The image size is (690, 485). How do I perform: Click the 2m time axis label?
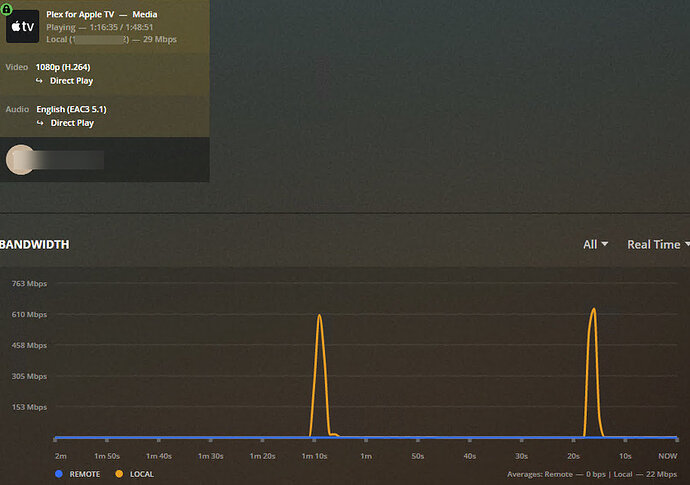pyautogui.click(x=61, y=456)
